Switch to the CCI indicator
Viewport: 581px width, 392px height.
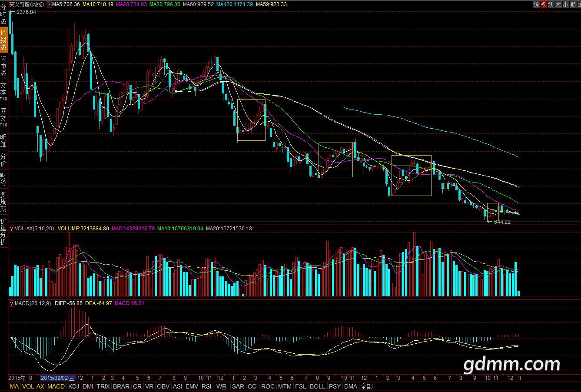[x=253, y=386]
